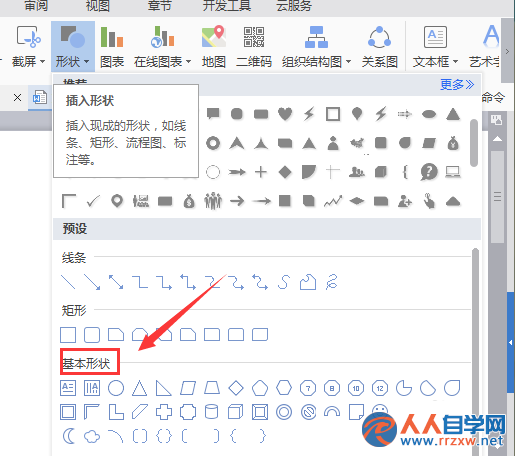Select the plain rectangle shape under 矩形
Viewport: 515px width, 456px height.
pyautogui.click(x=68, y=335)
